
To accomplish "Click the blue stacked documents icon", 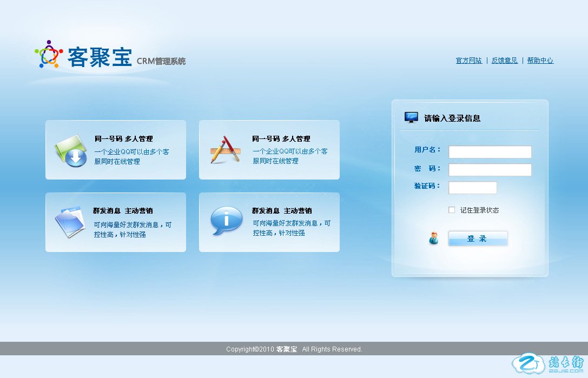I will pyautogui.click(x=70, y=222).
